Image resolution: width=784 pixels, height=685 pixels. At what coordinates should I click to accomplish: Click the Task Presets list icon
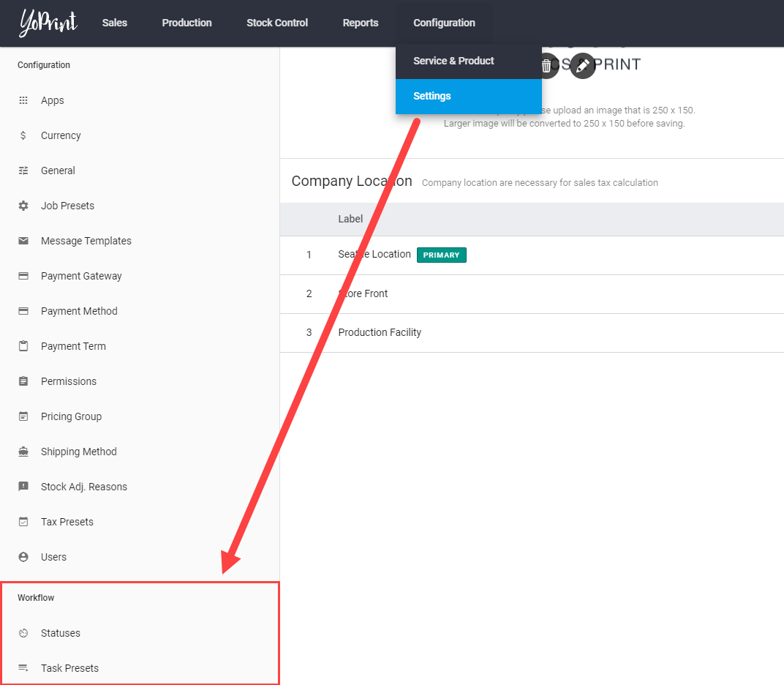point(23,668)
